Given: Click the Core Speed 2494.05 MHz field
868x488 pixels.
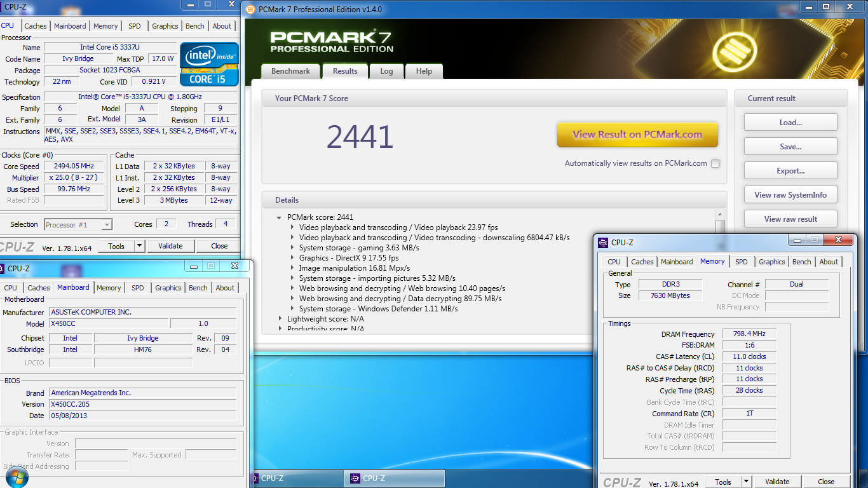Looking at the screenshot, I should click(x=74, y=166).
